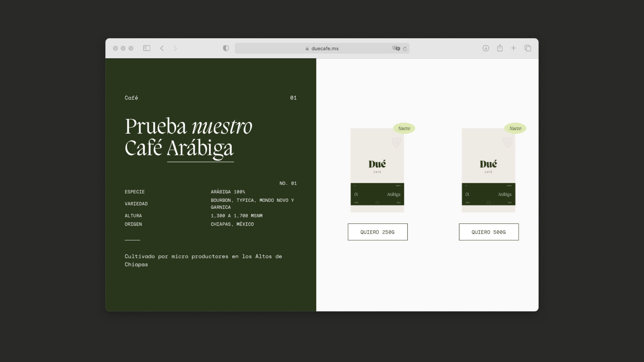Open the share sheet icon
Viewport: 644px width, 362px height.
(x=500, y=48)
